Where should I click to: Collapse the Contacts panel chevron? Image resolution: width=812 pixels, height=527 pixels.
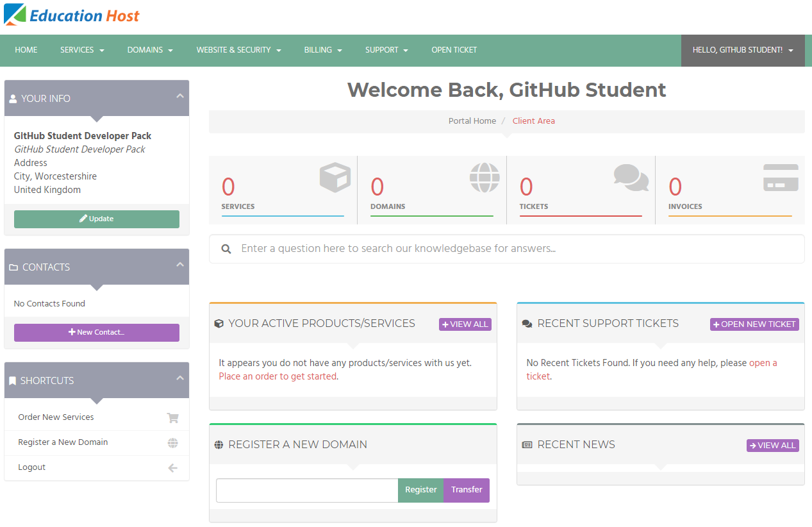click(180, 265)
